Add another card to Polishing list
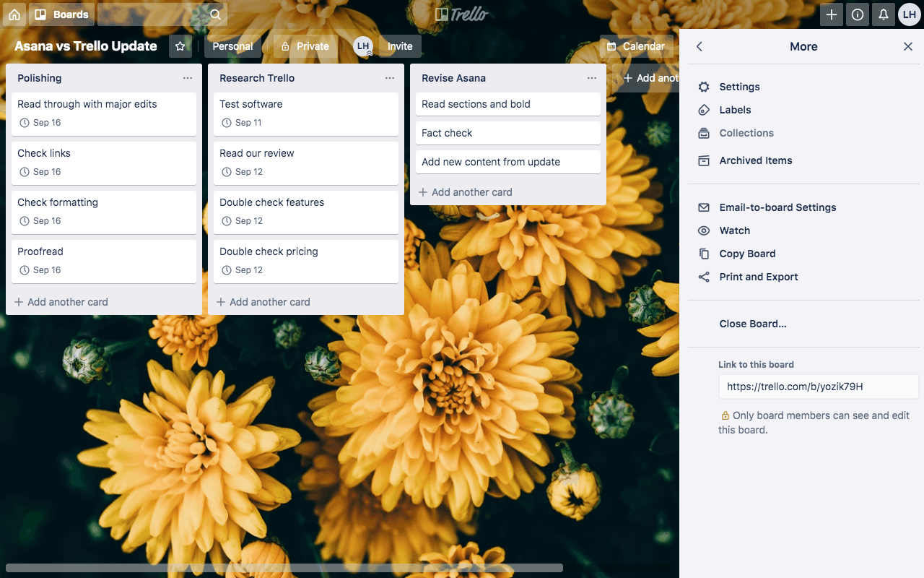 click(61, 302)
